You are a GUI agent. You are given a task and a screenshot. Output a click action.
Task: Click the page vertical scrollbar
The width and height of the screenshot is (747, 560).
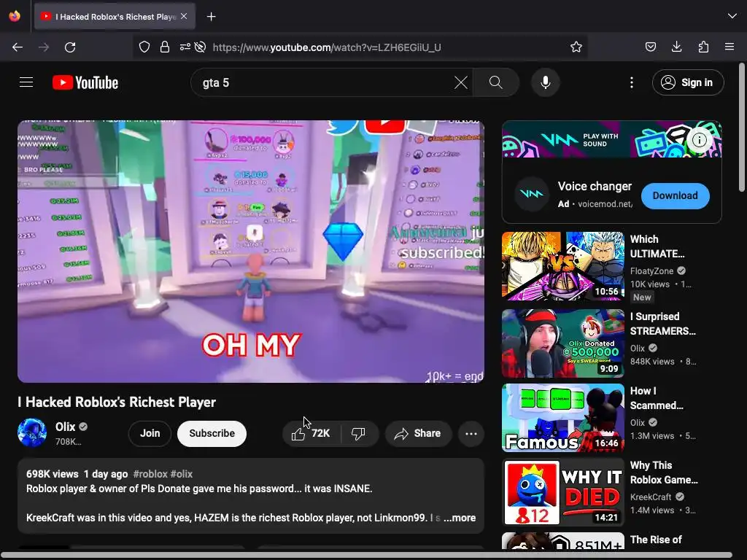point(741,128)
